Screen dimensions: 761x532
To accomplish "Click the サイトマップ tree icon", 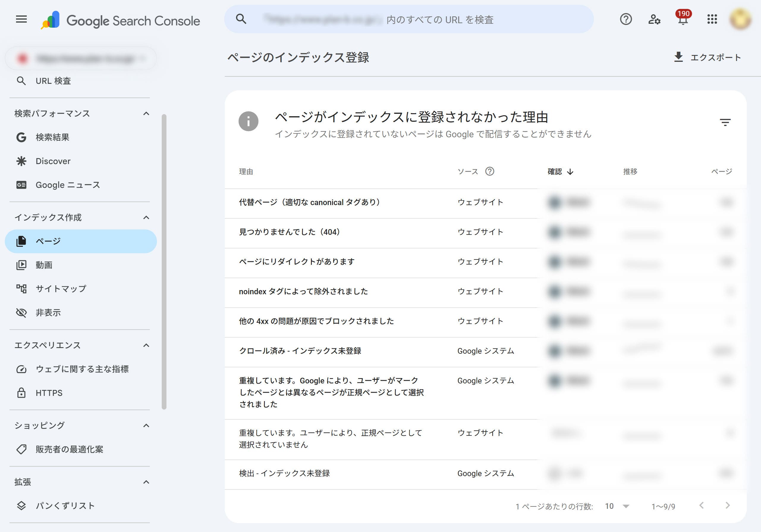I will pyautogui.click(x=21, y=289).
